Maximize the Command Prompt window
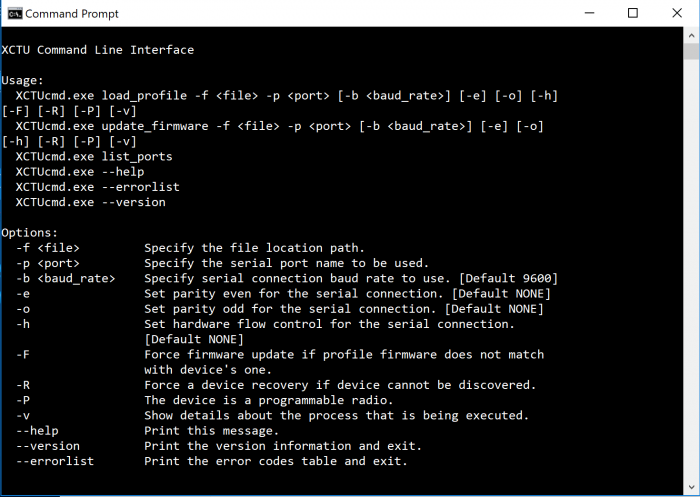 click(x=633, y=13)
